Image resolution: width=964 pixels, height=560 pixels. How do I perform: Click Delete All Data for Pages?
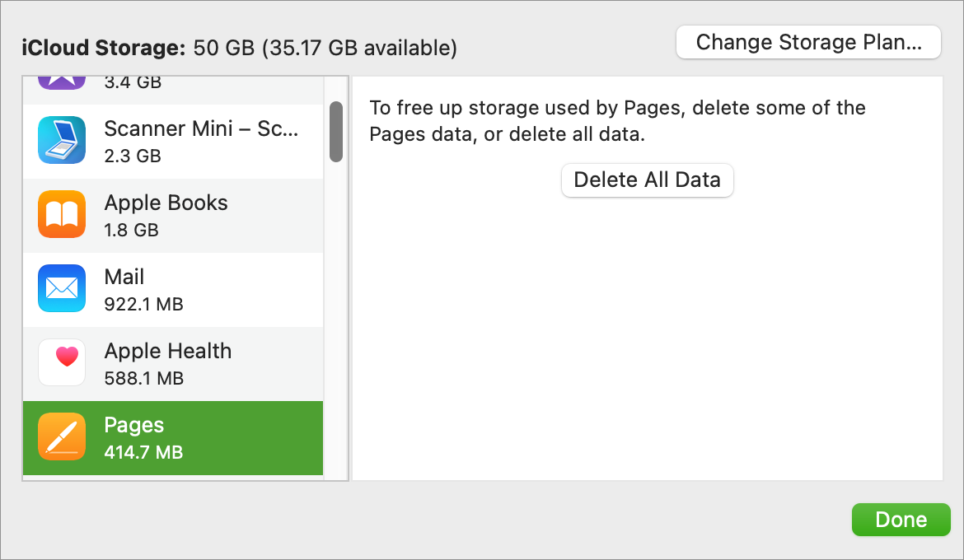pos(648,180)
